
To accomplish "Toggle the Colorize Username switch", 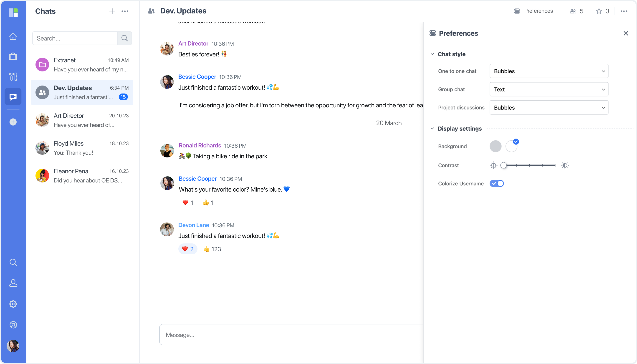I will (x=496, y=184).
